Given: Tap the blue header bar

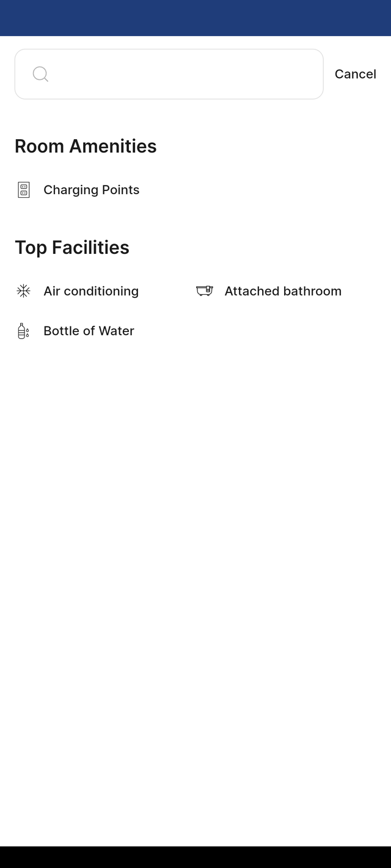Looking at the screenshot, I should [x=195, y=18].
